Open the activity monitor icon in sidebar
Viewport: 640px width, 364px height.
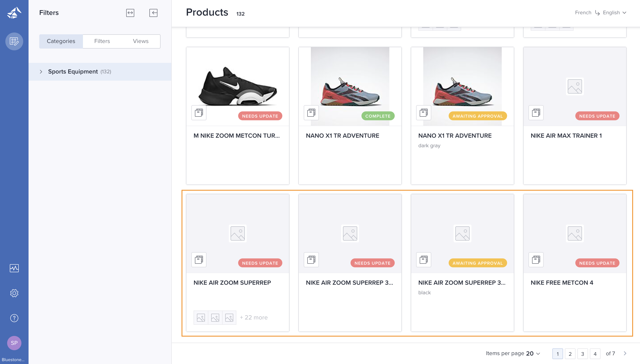[x=14, y=268]
